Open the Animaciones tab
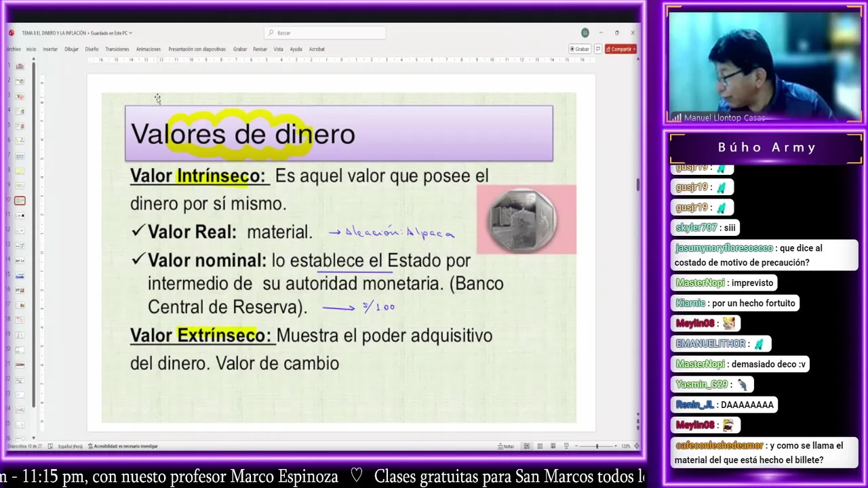This screenshot has width=868, height=488. click(x=149, y=49)
